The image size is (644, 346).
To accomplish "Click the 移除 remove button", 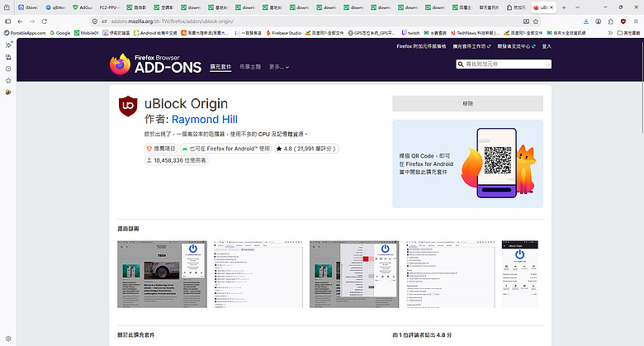I will coord(468,103).
